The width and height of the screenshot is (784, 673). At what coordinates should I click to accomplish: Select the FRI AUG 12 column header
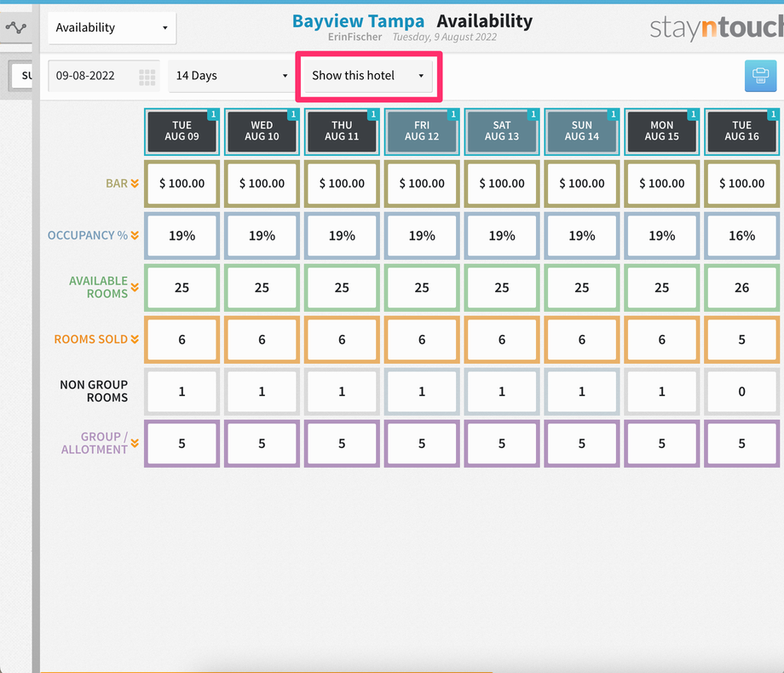tap(422, 131)
